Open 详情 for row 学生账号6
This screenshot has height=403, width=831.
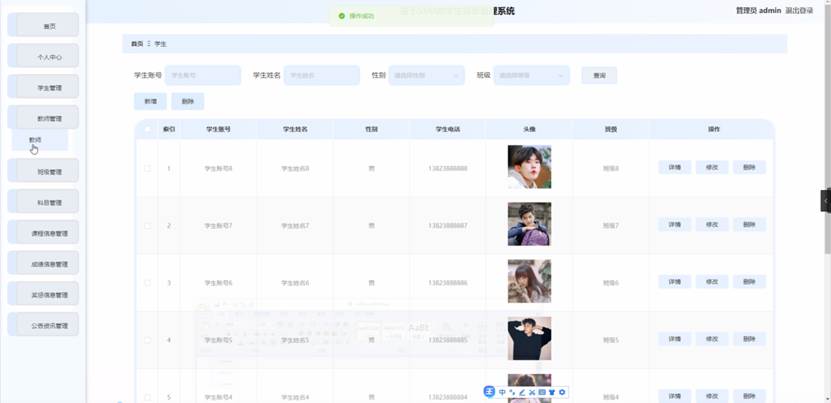[x=675, y=282]
